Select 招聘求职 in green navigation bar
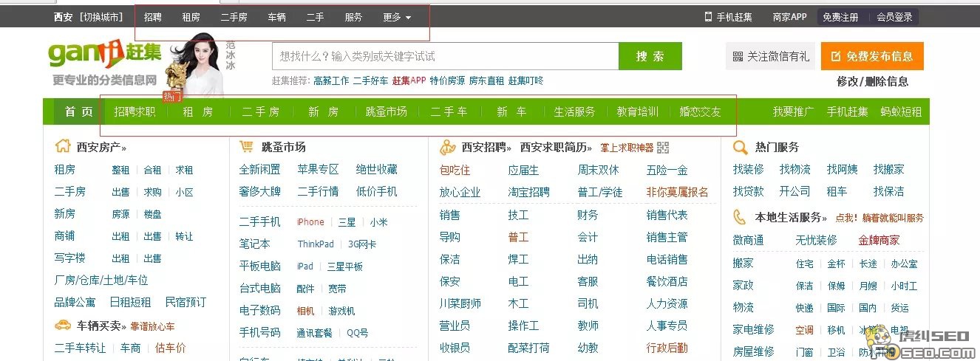The height and width of the screenshot is (361, 980). [x=135, y=111]
